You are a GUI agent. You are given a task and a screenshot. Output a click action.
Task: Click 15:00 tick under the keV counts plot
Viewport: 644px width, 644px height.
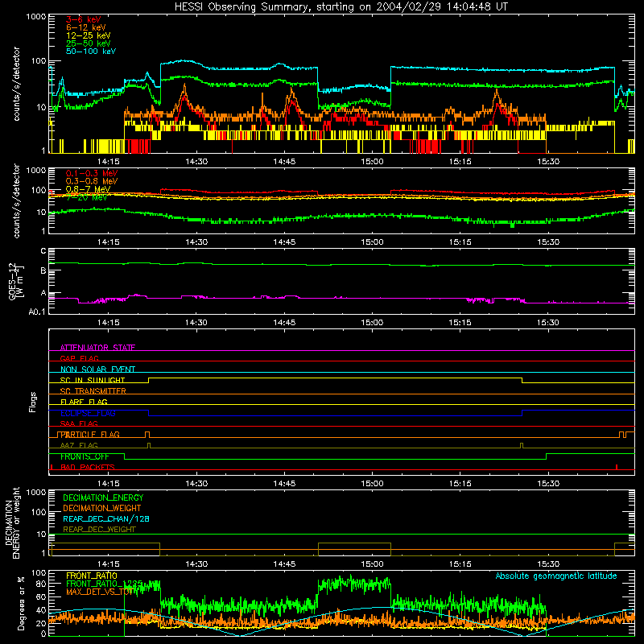point(372,162)
